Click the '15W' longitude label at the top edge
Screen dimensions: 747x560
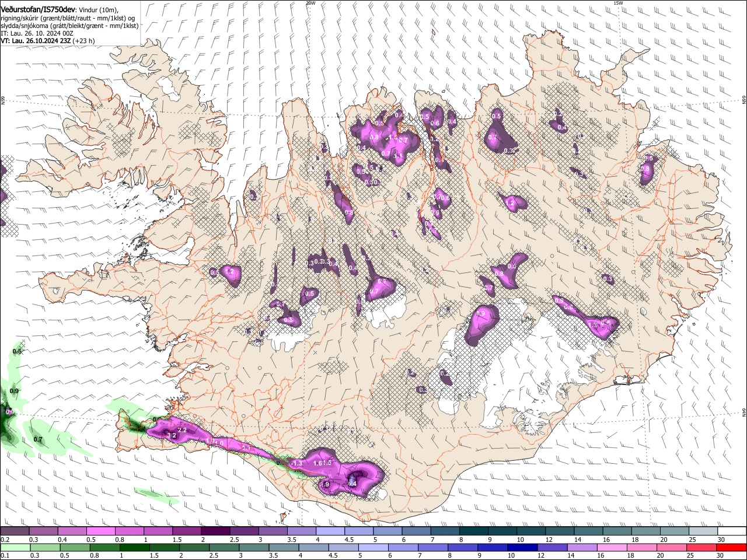click(618, 3)
